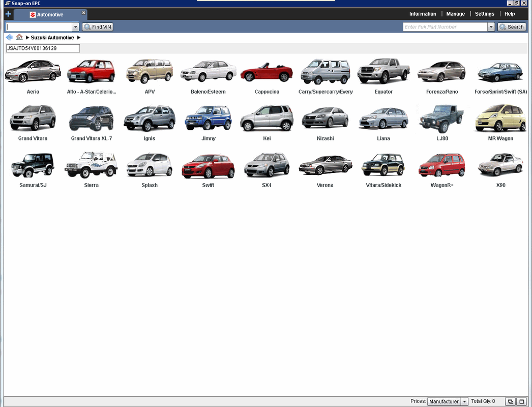The image size is (532, 407).
Task: Close the Automotive tab
Action: 83,13
